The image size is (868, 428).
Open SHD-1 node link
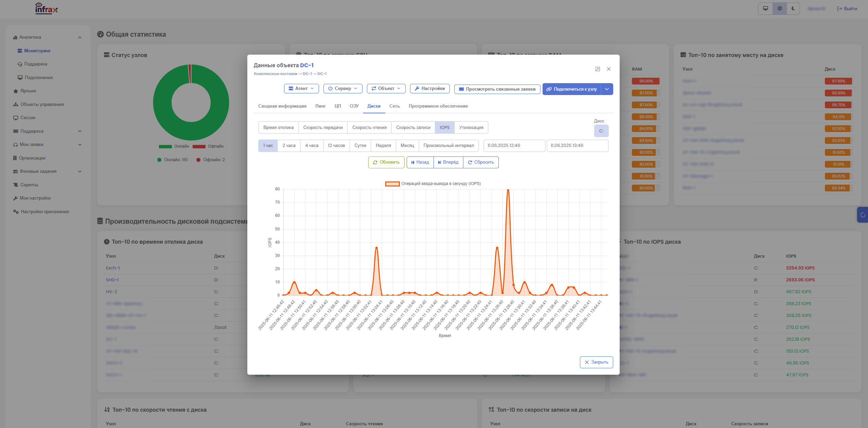[112, 280]
